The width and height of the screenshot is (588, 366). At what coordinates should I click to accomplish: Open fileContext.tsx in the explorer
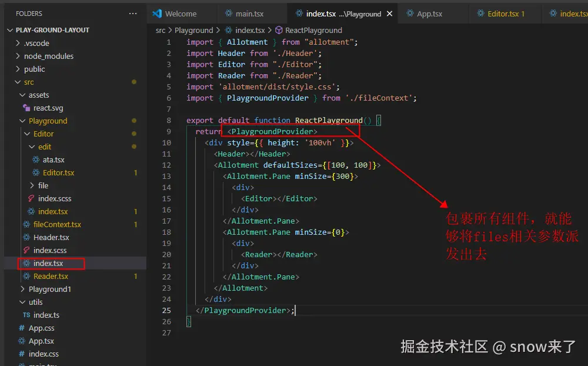point(57,224)
